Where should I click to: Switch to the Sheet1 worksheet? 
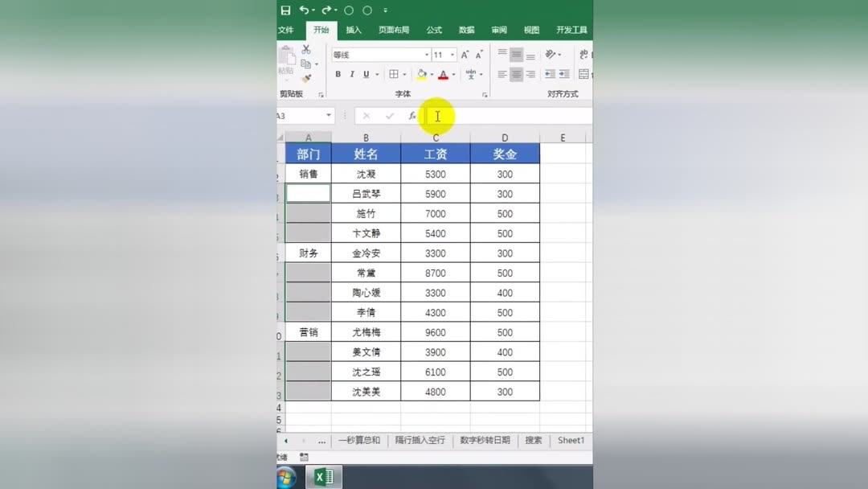point(570,440)
